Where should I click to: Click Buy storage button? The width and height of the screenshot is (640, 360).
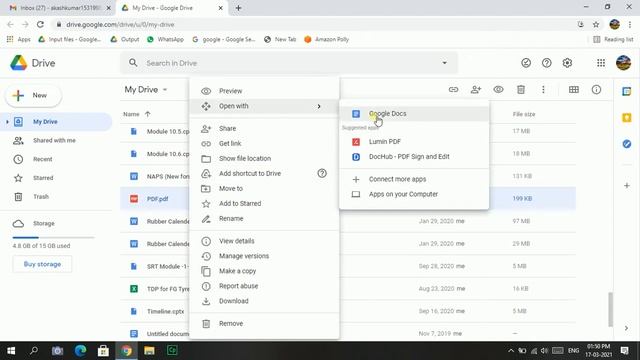pyautogui.click(x=42, y=264)
